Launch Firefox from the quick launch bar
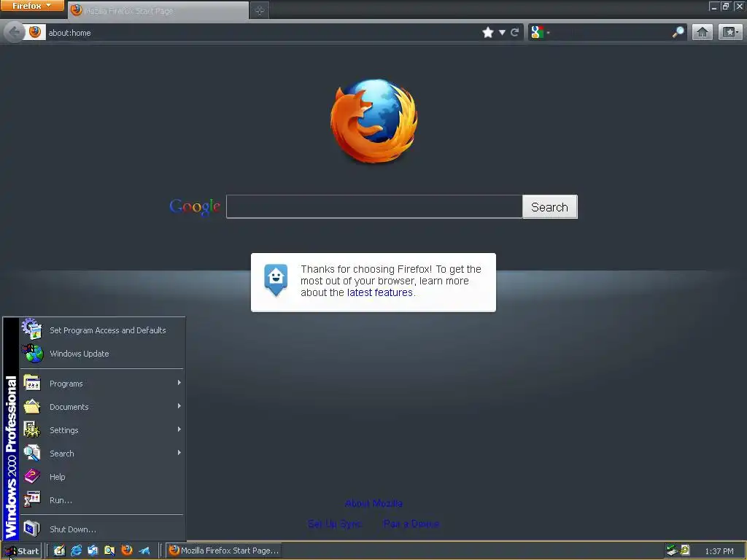The height and width of the screenshot is (560, 747). [127, 551]
